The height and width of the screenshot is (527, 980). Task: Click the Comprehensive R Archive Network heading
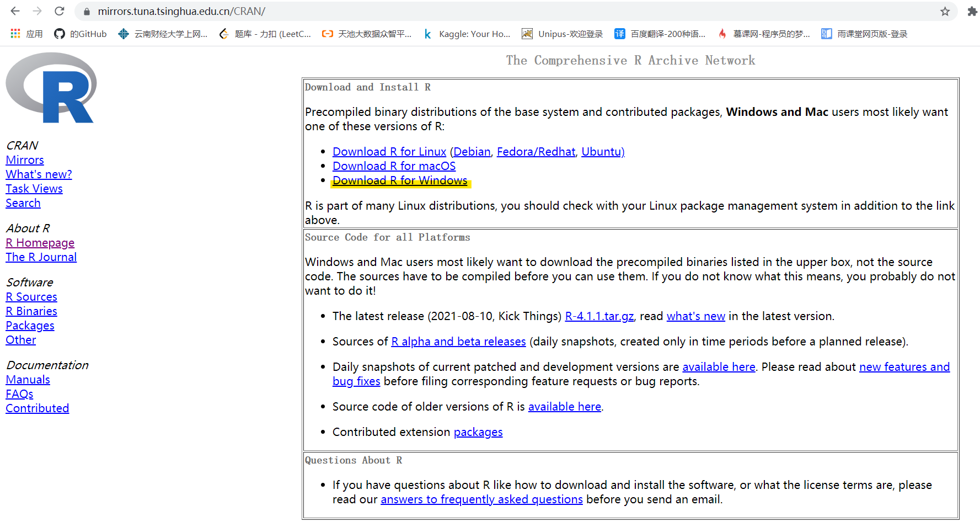point(631,61)
